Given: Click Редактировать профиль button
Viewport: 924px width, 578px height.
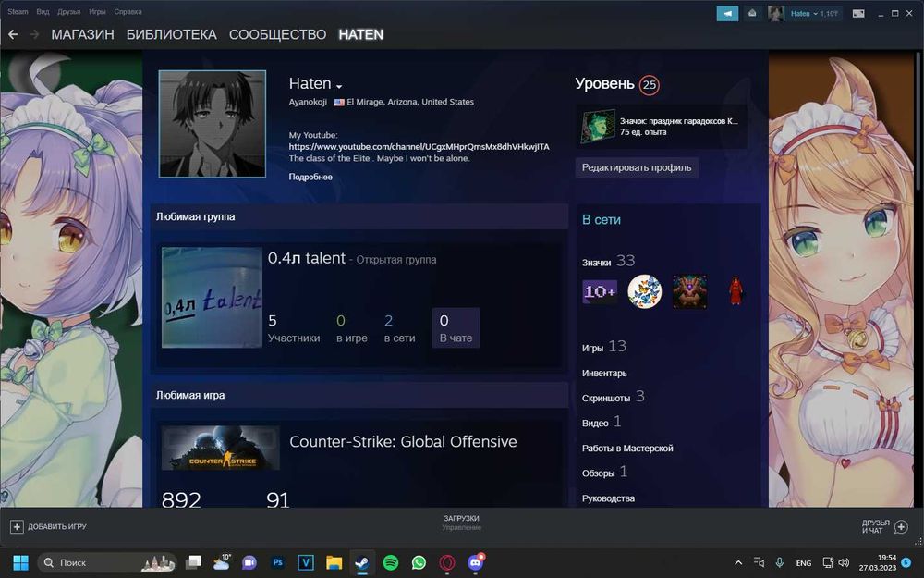Looking at the screenshot, I should tap(637, 167).
